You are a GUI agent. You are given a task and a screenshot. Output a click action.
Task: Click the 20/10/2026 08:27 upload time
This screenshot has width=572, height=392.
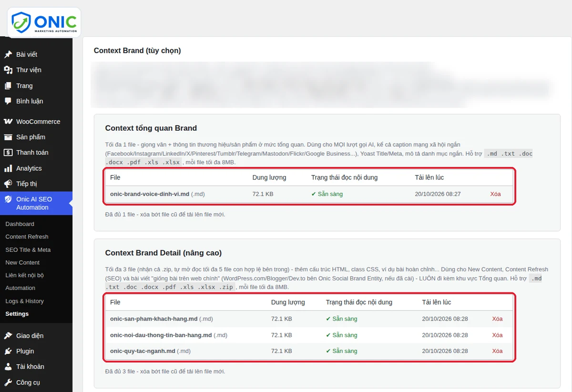(438, 194)
